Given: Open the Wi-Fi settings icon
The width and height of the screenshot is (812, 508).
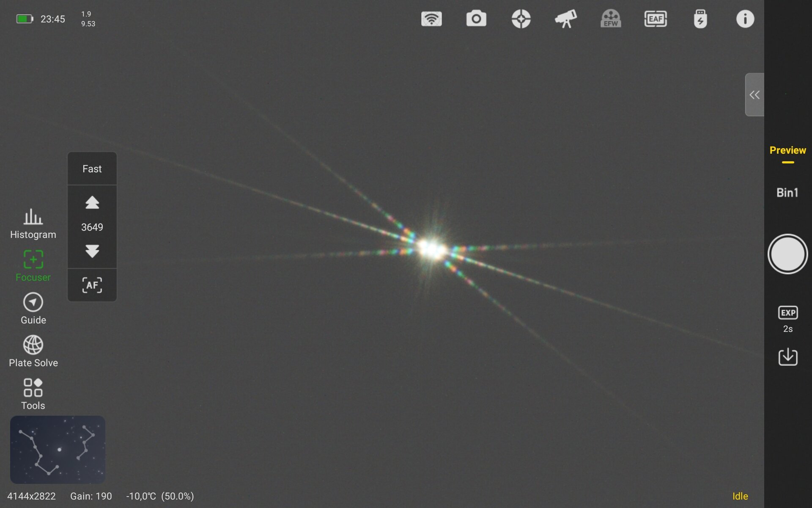Looking at the screenshot, I should (x=431, y=19).
